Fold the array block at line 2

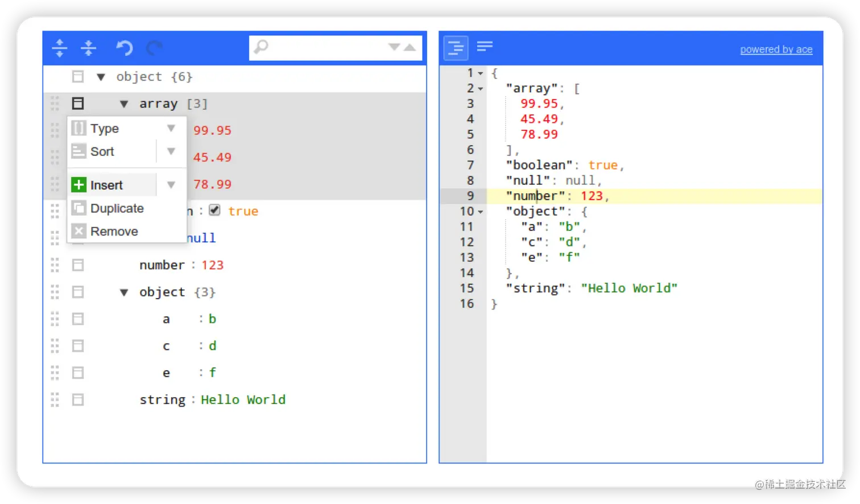481,89
